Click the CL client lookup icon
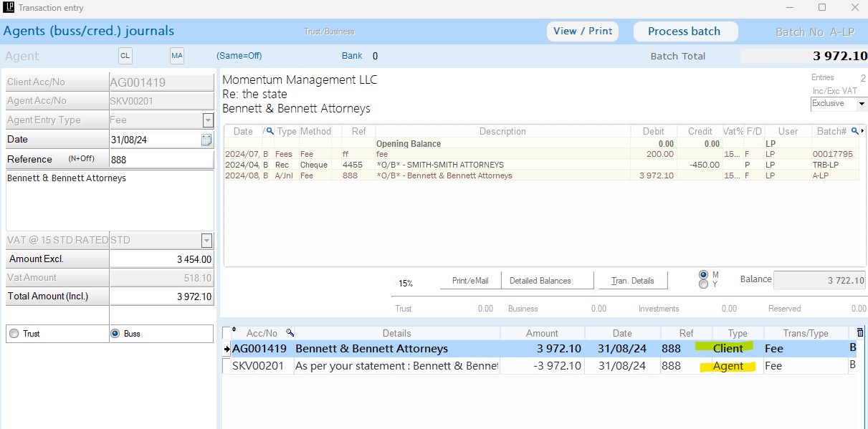The width and height of the screenshot is (868, 429). tap(125, 56)
